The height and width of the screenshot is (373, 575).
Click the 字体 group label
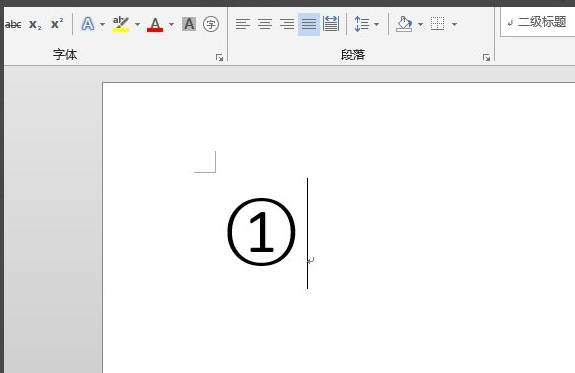[65, 55]
